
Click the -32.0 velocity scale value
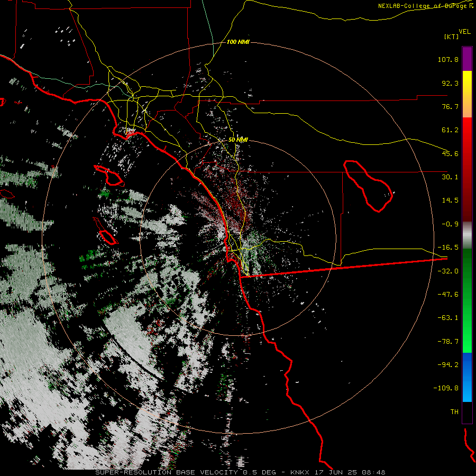click(x=448, y=271)
